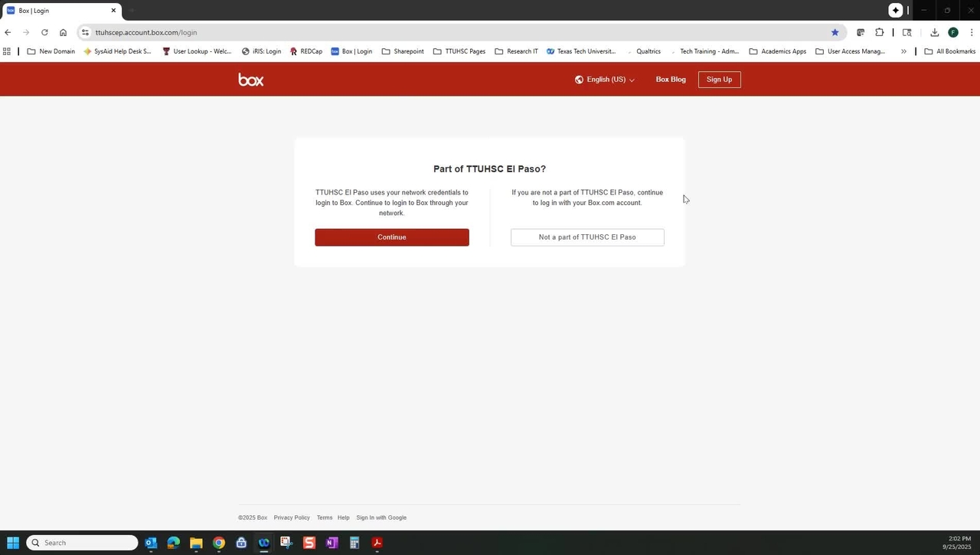Screen dimensions: 980x555
Task: Open the New Domain bookmark folder
Action: pos(51,51)
